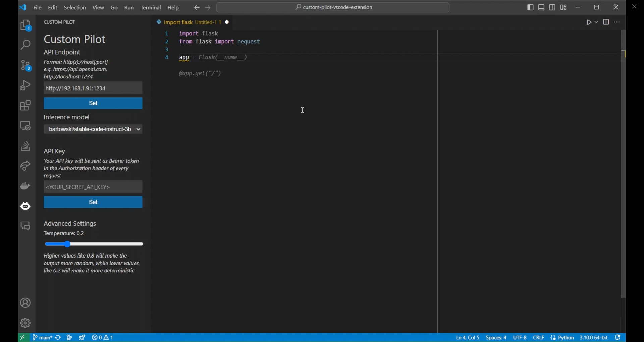The width and height of the screenshot is (644, 342).
Task: Toggle the bottom panel
Action: click(542, 7)
